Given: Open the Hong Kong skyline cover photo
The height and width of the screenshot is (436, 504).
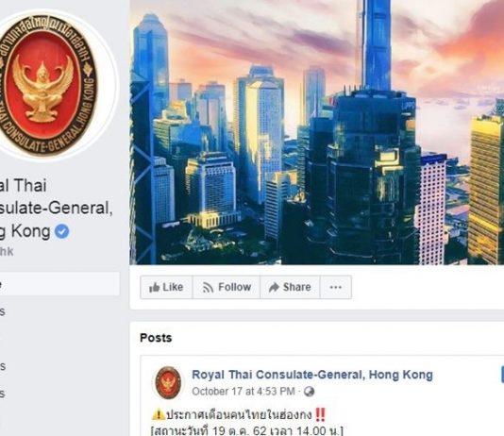Looking at the screenshot, I should click(x=316, y=132).
